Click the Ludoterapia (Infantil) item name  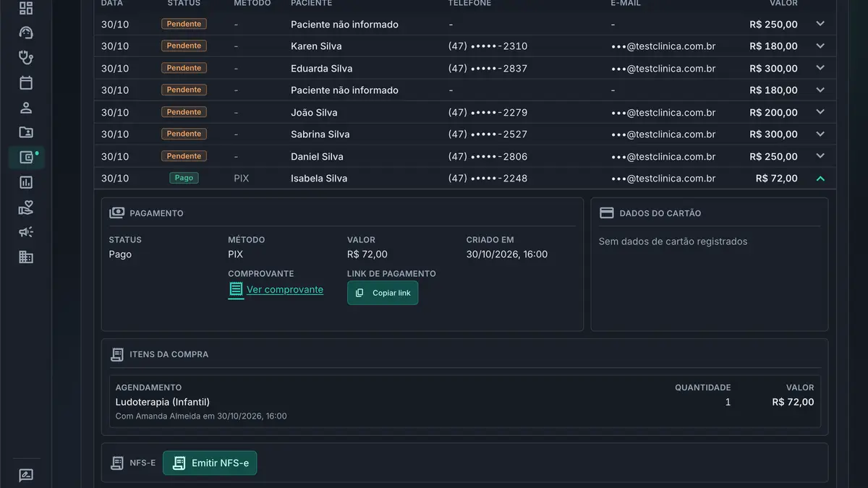163,402
